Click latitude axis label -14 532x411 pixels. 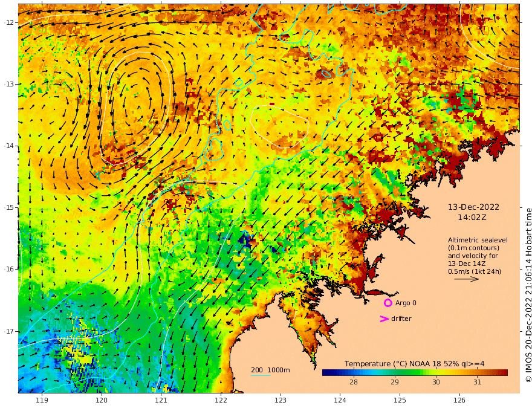[9, 146]
